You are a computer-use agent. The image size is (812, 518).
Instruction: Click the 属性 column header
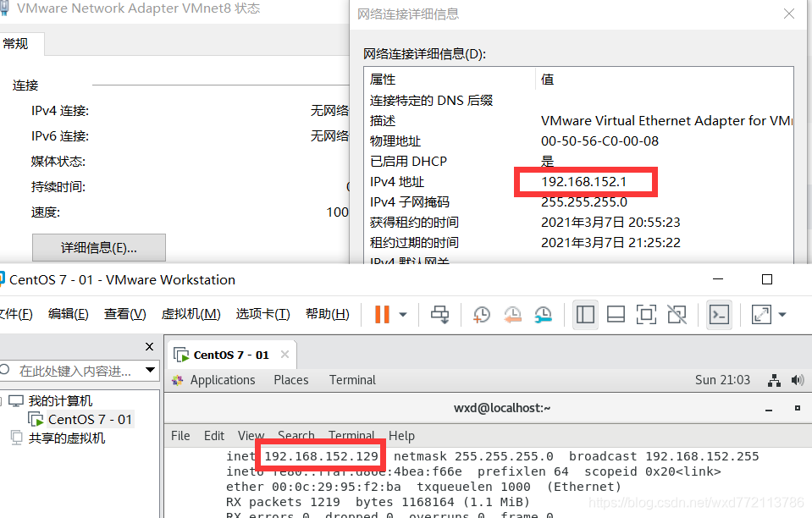[450, 80]
